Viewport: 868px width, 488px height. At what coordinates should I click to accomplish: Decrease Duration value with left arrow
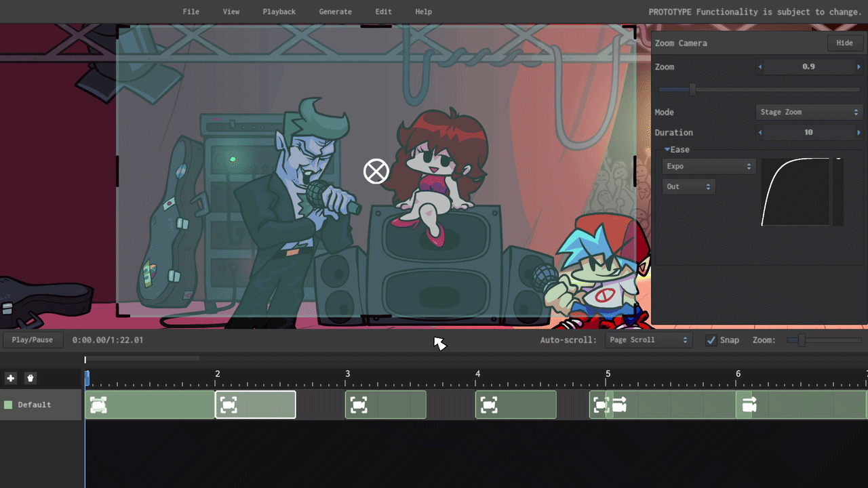tap(760, 133)
